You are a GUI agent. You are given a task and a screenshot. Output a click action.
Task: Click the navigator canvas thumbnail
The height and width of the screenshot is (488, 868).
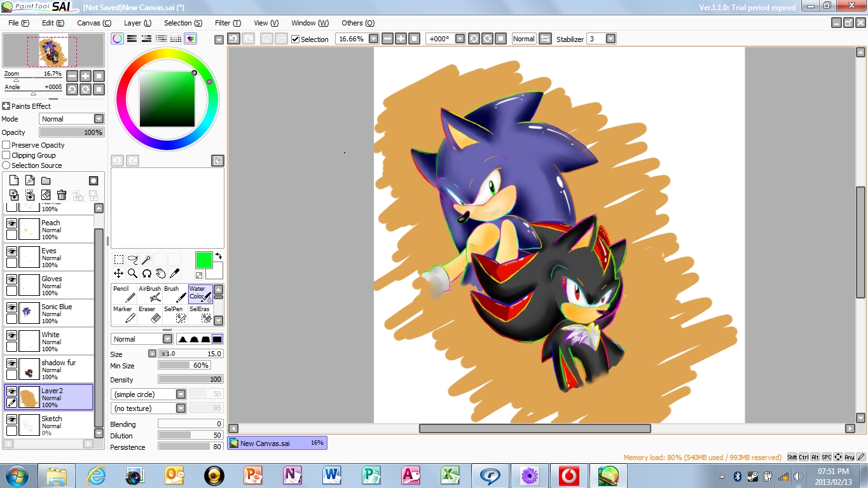click(53, 51)
